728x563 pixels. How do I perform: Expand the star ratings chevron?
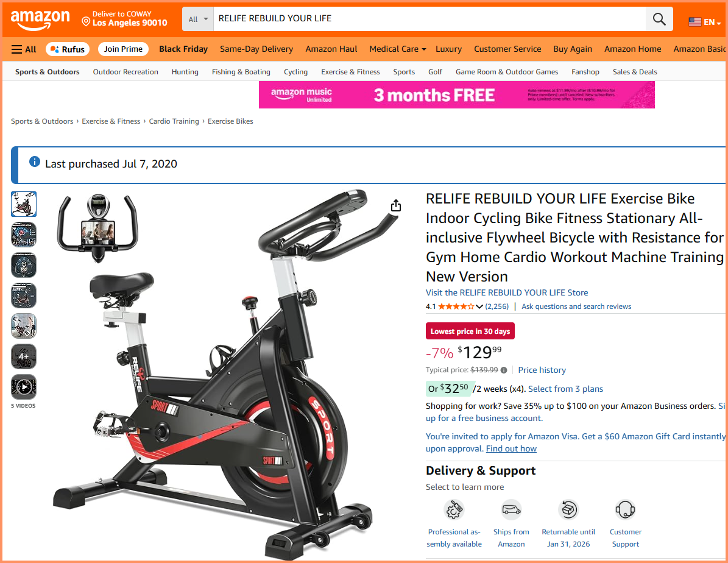click(479, 306)
